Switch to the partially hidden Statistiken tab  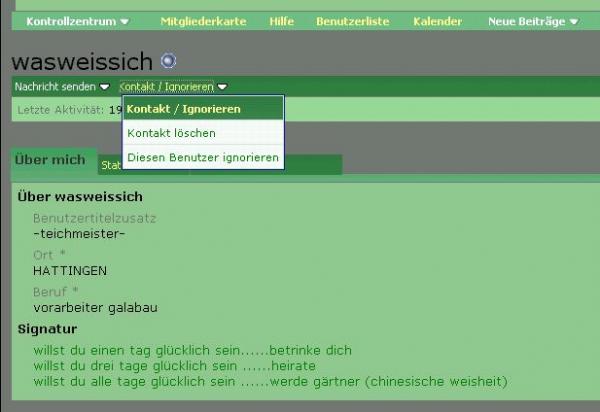point(110,165)
